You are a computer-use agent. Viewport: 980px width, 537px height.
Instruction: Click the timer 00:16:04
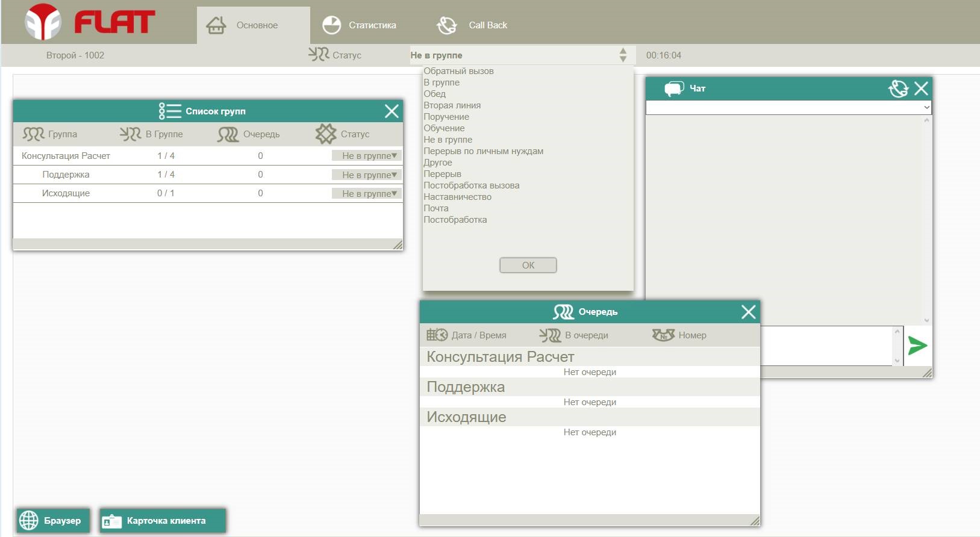pyautogui.click(x=664, y=55)
